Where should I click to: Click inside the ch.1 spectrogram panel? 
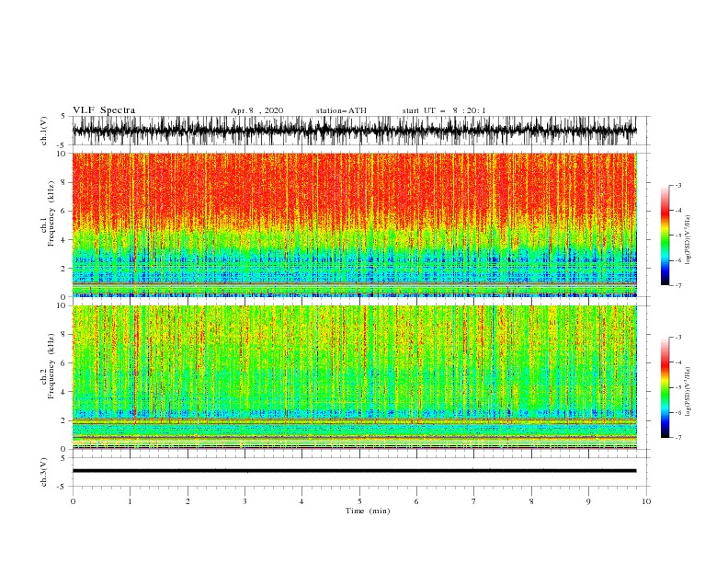(x=355, y=224)
